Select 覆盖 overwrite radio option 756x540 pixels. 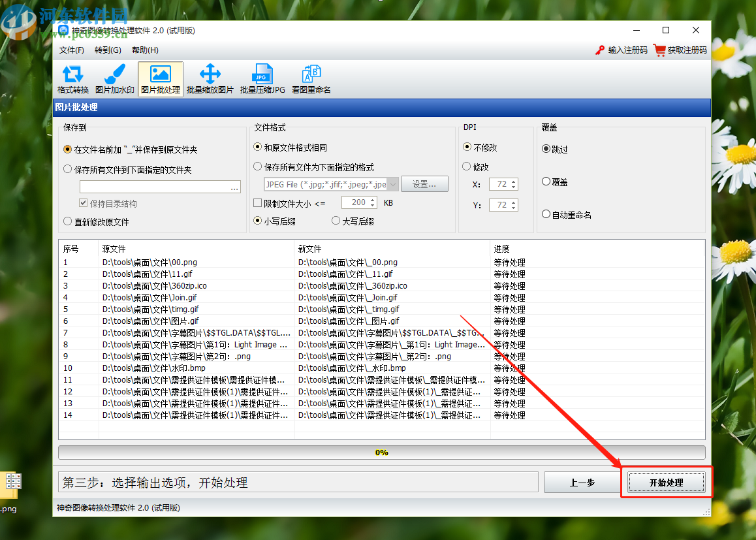click(554, 182)
